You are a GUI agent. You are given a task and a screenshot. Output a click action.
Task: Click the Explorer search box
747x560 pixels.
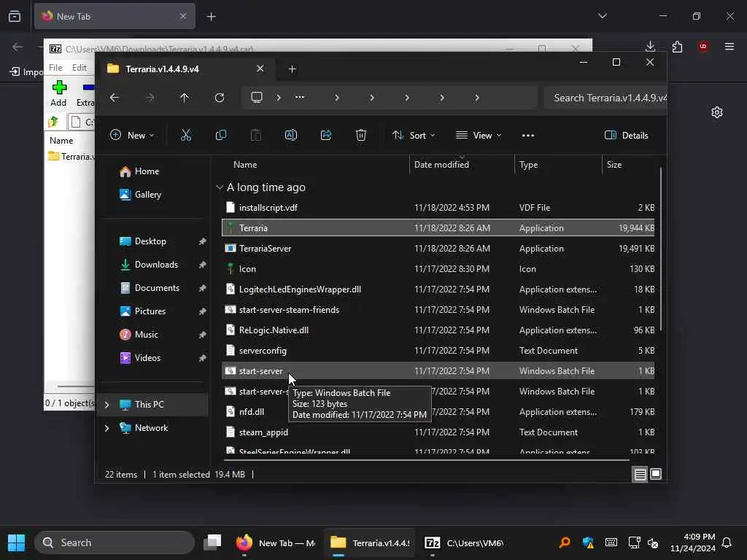tap(605, 98)
